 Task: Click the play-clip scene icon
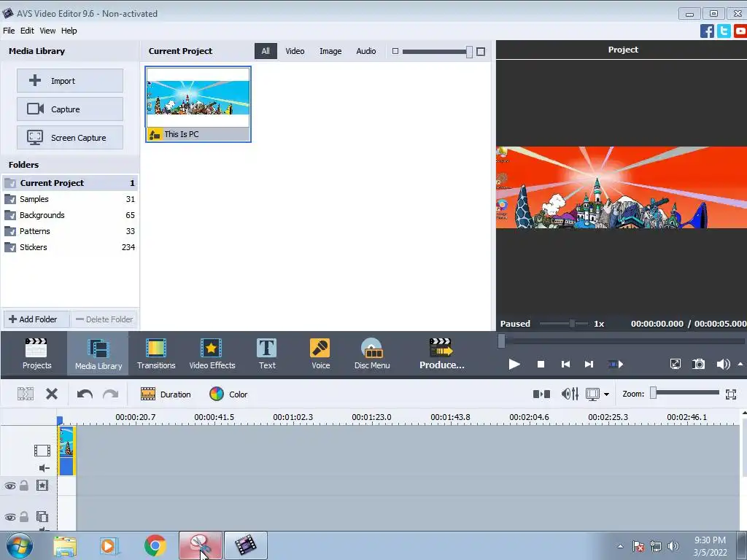[x=616, y=365]
